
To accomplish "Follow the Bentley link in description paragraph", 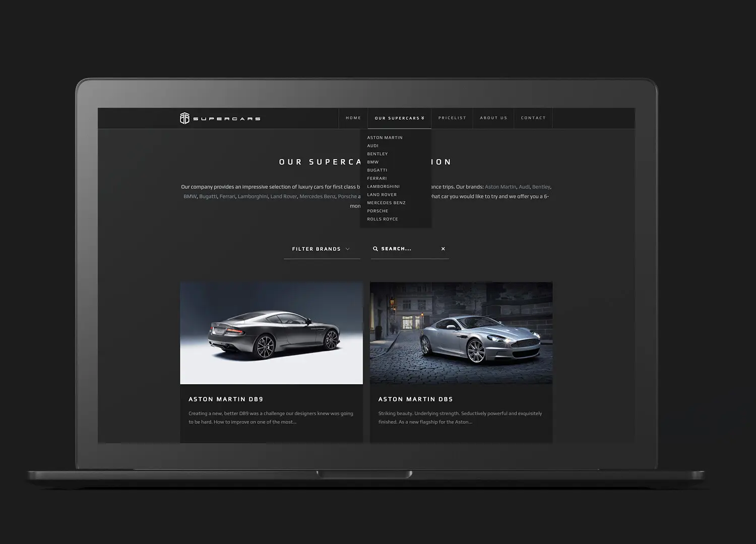I will tap(541, 187).
